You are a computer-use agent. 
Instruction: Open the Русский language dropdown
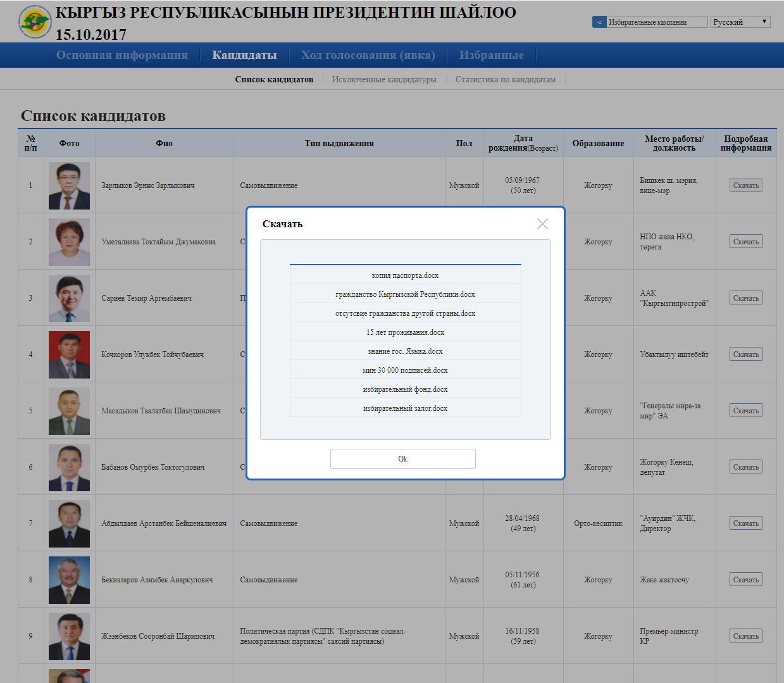pos(740,22)
